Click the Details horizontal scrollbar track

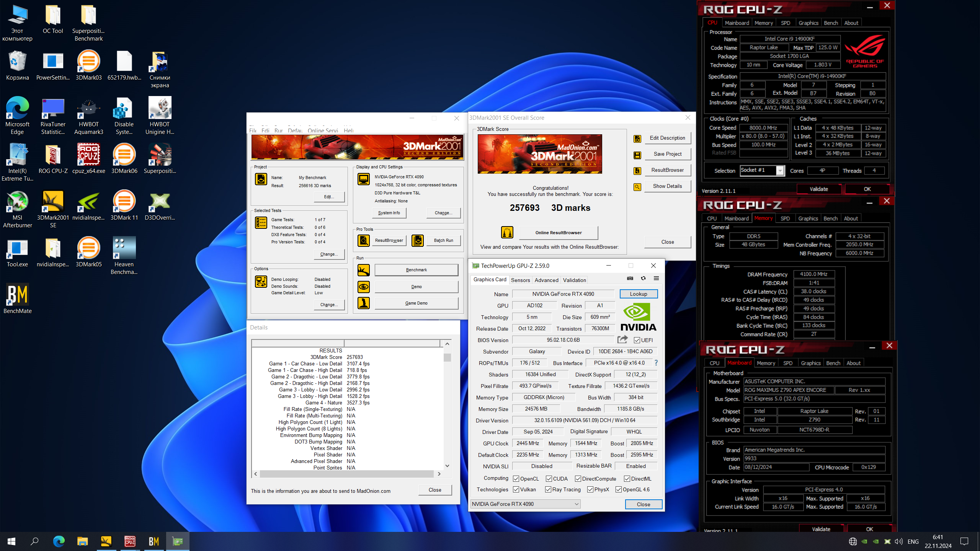tap(347, 474)
